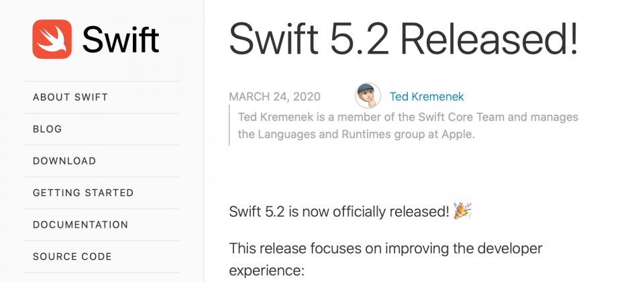This screenshot has width=644, height=282.
Task: Click the word "experience:" in the paragraph
Action: click(266, 271)
